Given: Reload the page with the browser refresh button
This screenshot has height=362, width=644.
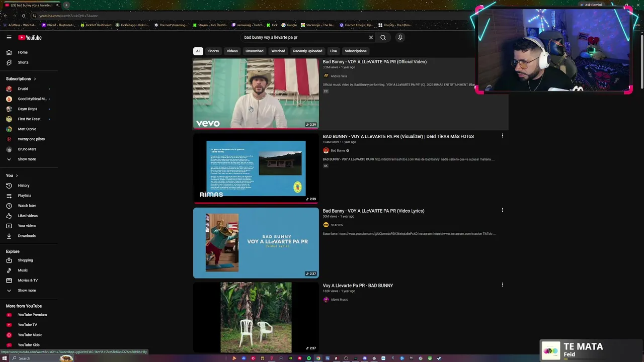Looking at the screenshot, I should point(23,16).
